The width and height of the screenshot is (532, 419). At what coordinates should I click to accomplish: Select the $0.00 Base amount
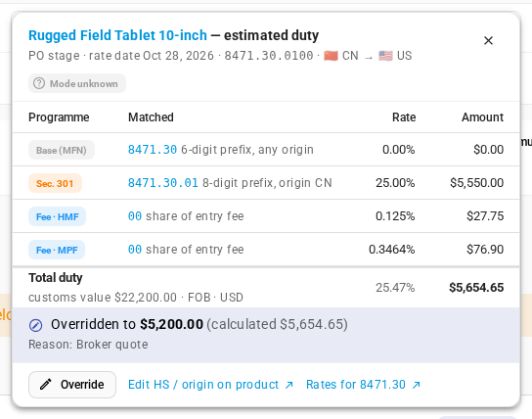[x=489, y=150]
